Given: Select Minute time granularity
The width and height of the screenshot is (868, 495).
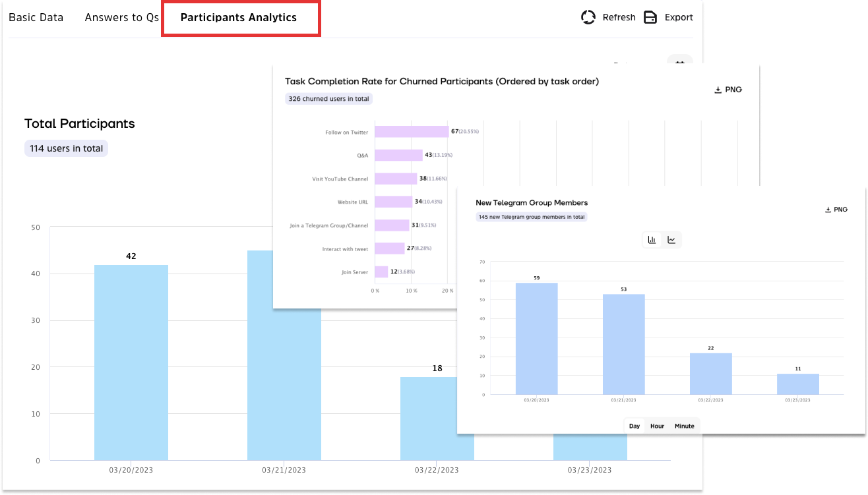Looking at the screenshot, I should (x=684, y=426).
